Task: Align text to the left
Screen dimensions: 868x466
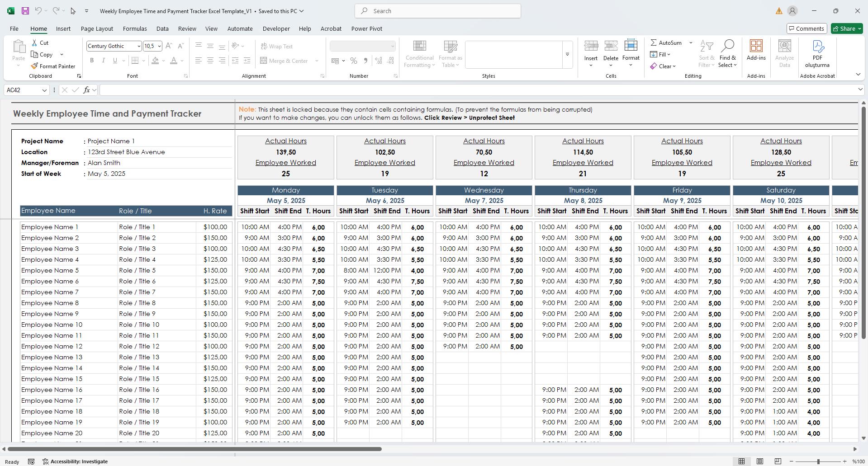Action: coord(198,61)
